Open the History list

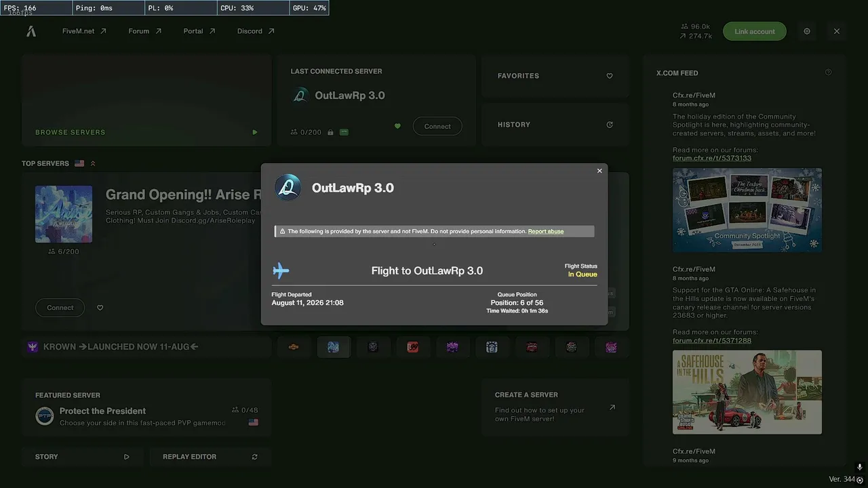coord(555,125)
